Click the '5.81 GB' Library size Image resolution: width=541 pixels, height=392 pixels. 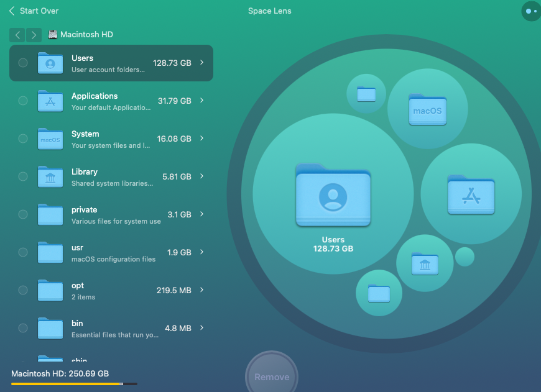coord(177,176)
